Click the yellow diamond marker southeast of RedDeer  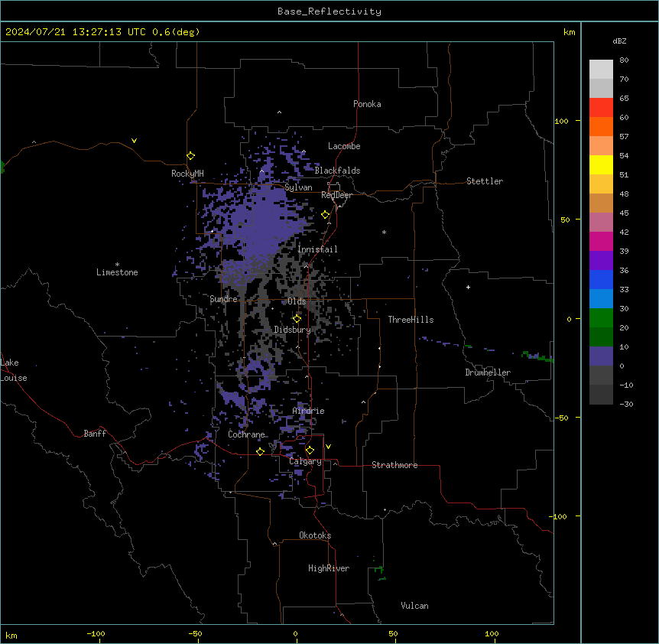pyautogui.click(x=326, y=215)
